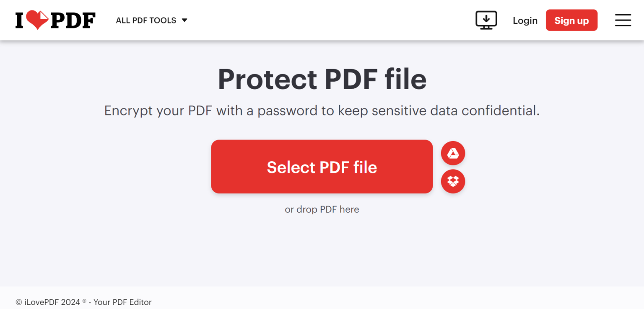Viewport: 644px width, 309px height.
Task: Open the hamburger menu
Action: click(623, 20)
